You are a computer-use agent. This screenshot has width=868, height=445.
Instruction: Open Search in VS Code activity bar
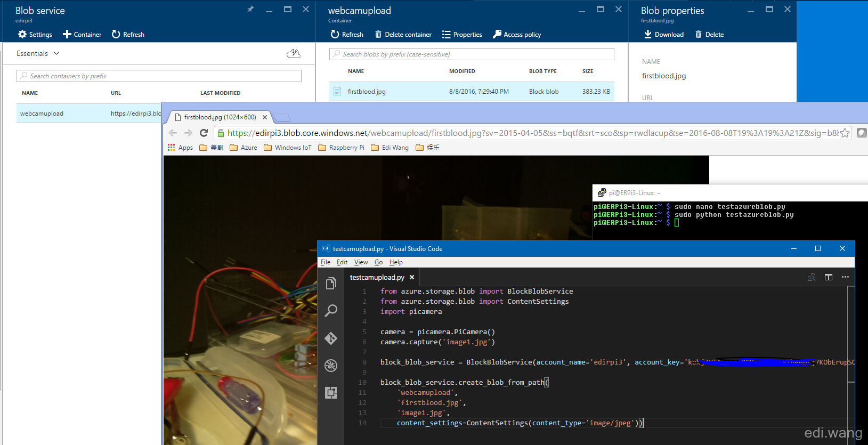pyautogui.click(x=331, y=311)
